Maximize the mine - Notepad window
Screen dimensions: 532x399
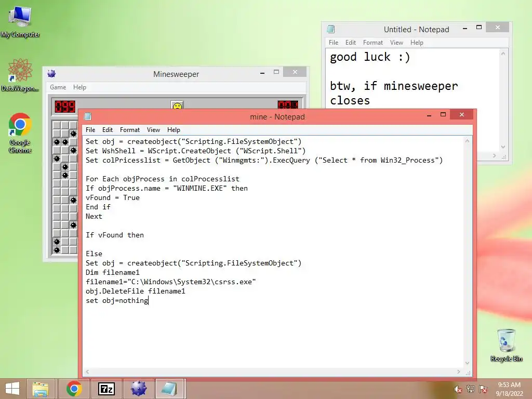[x=443, y=115]
